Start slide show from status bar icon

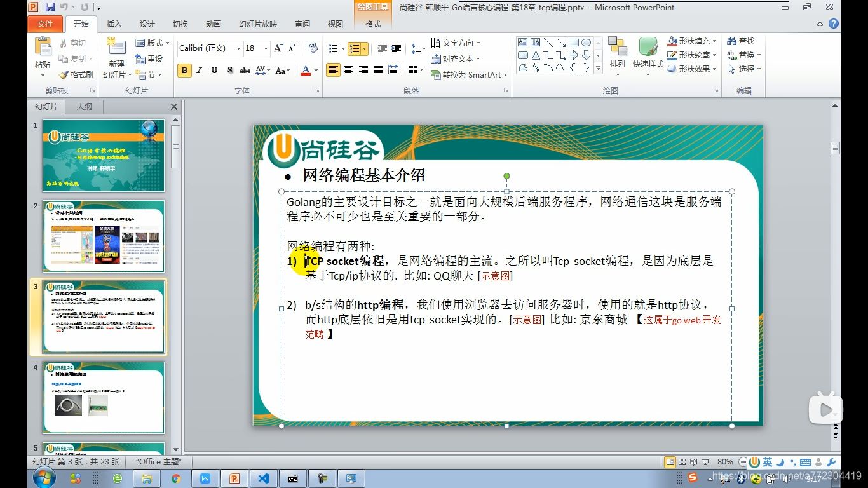706,462
